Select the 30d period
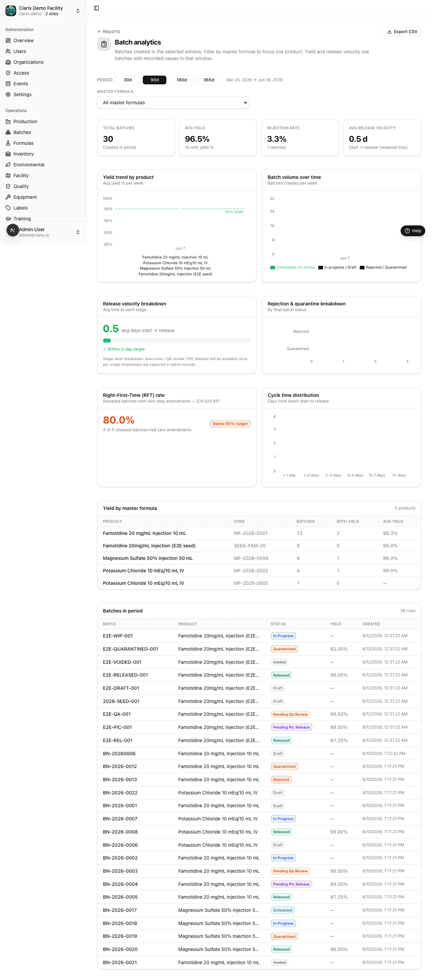 (128, 80)
